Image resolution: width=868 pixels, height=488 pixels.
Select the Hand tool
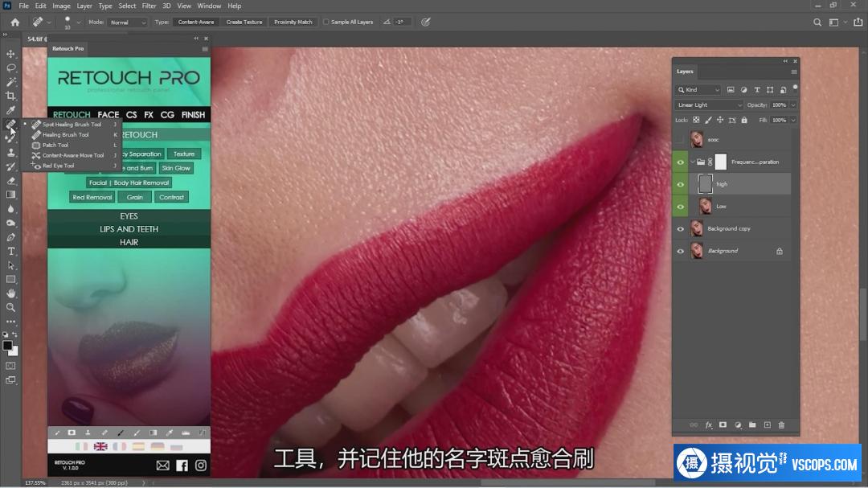click(x=10, y=293)
